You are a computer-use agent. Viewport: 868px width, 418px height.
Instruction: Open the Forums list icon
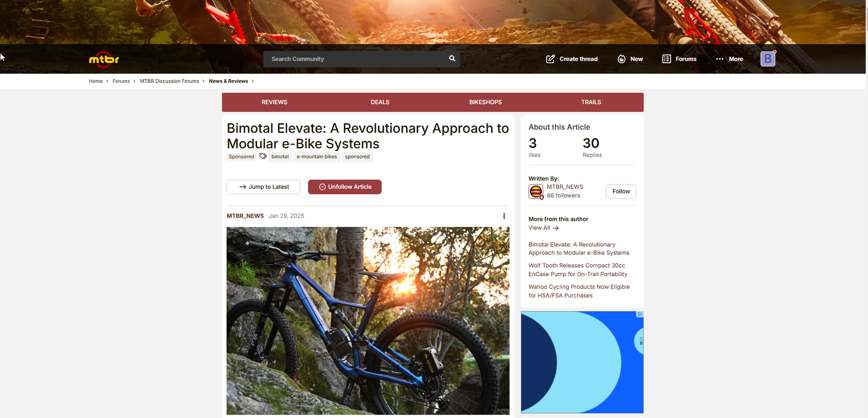tap(666, 59)
